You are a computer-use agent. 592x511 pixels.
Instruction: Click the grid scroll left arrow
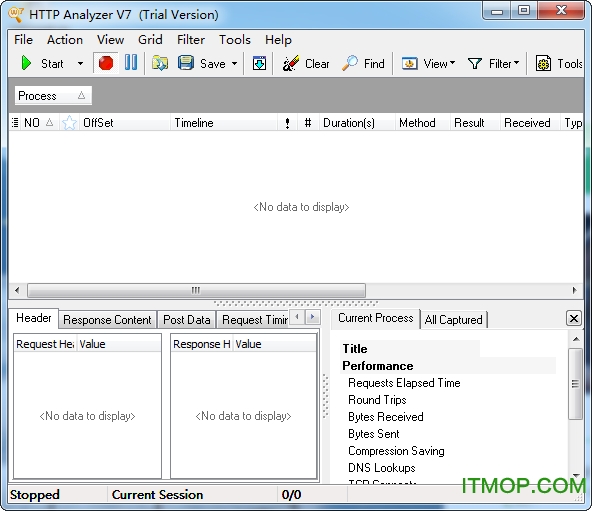click(17, 290)
